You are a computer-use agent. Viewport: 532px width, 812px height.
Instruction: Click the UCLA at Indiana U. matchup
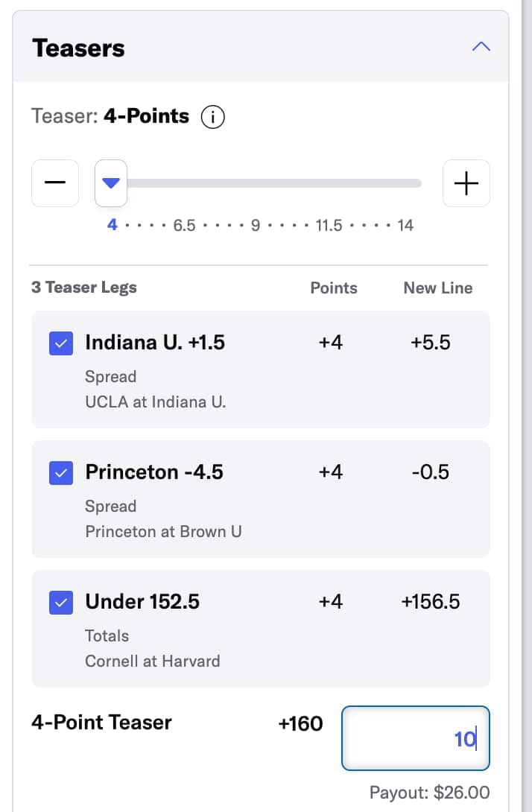point(155,402)
